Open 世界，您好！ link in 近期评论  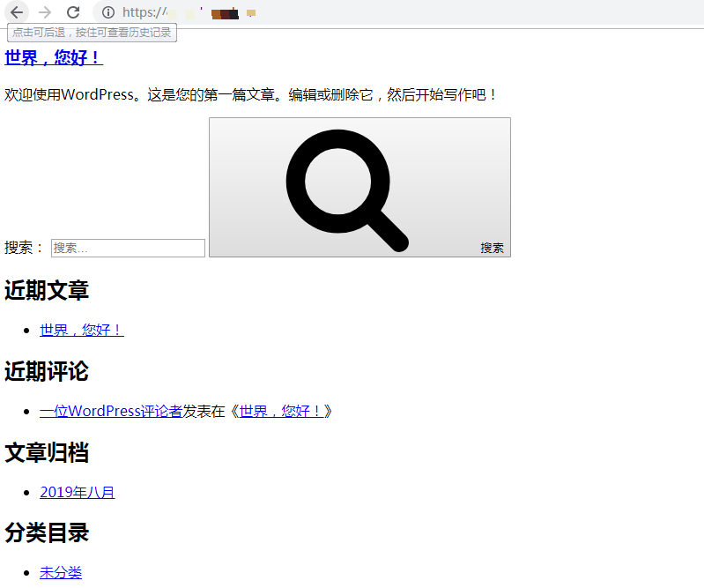click(x=281, y=411)
